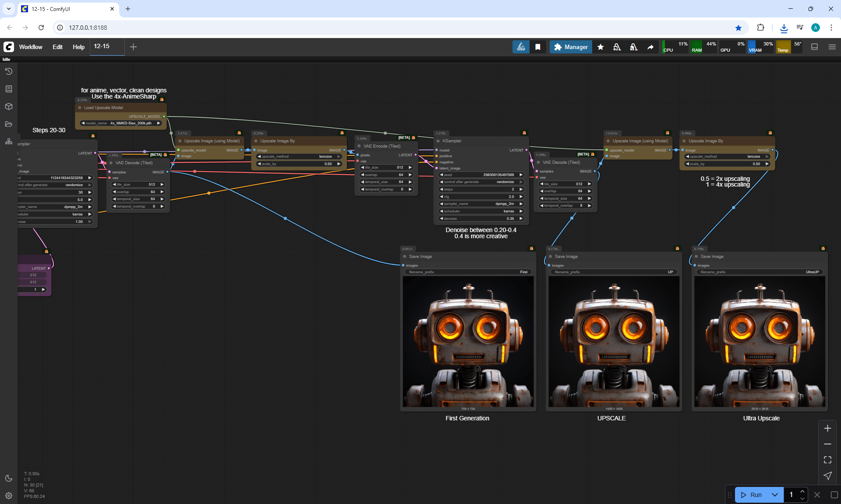Open the Edit menu

coord(57,47)
